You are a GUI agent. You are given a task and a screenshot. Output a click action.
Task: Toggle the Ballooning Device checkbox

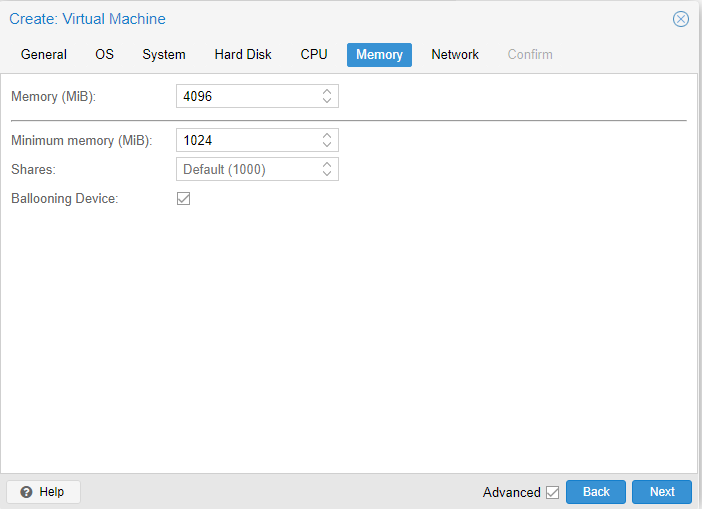(184, 198)
